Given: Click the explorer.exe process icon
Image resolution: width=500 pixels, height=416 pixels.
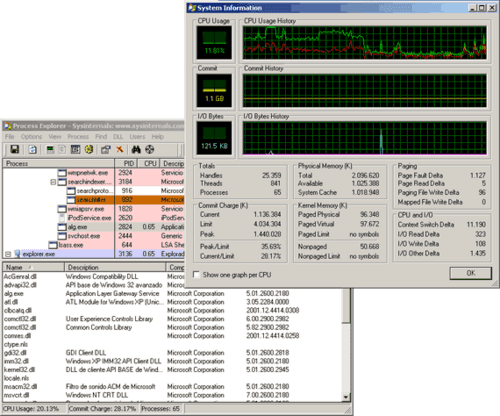Looking at the screenshot, I should [x=17, y=254].
